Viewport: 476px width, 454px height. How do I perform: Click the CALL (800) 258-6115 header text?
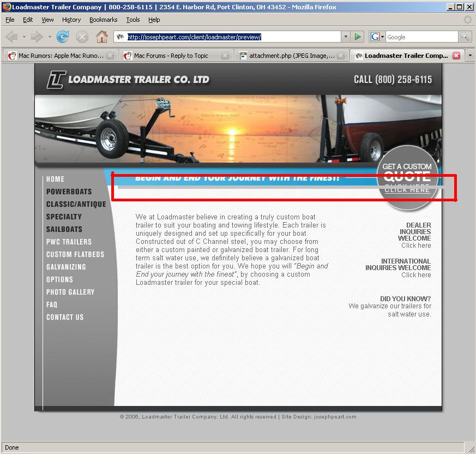pos(393,80)
